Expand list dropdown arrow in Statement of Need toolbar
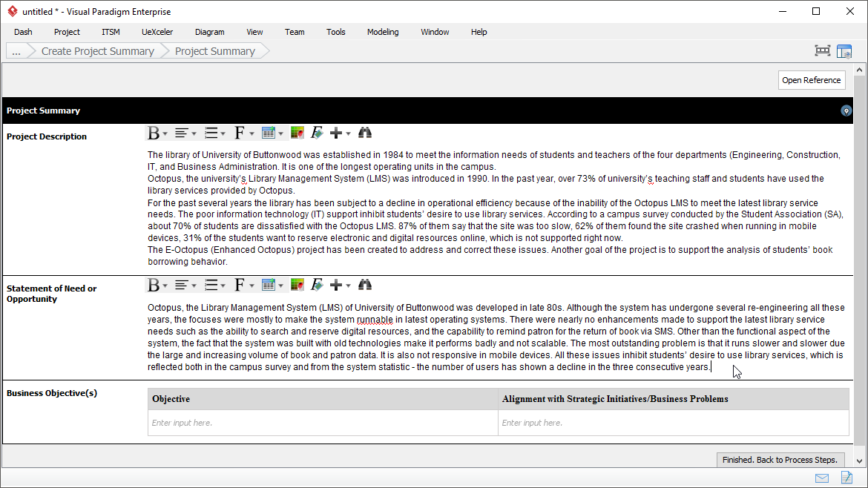Viewport: 868px width, 488px height. click(x=223, y=286)
